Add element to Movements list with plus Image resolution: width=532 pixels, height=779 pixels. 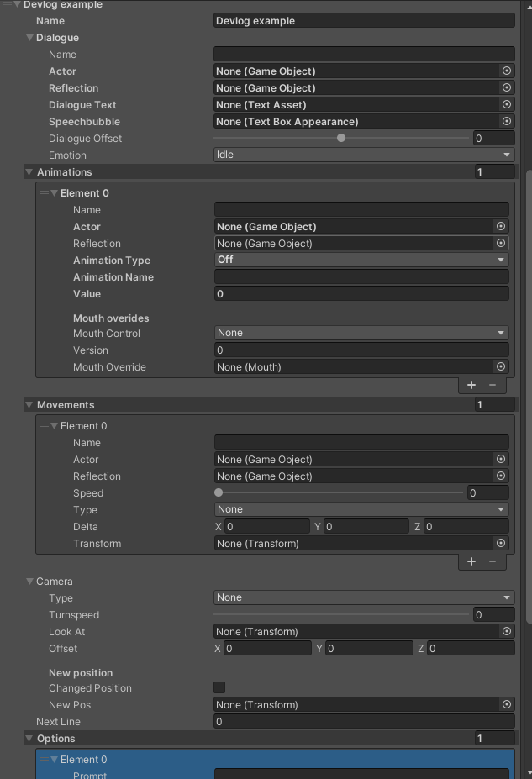(x=471, y=561)
